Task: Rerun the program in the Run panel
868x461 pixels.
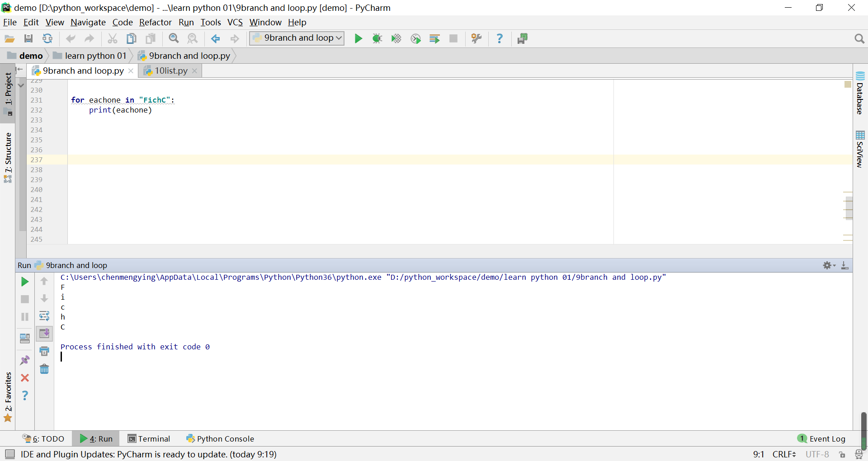Action: pyautogui.click(x=25, y=282)
